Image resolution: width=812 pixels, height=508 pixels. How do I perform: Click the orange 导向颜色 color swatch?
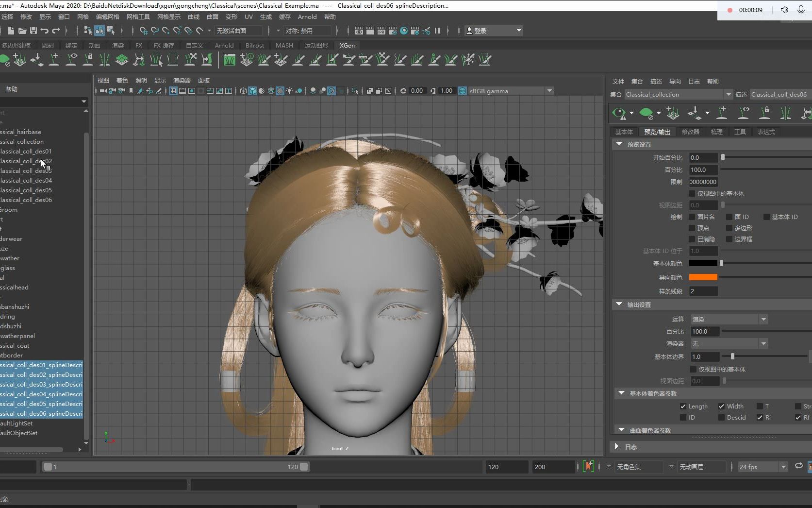(703, 277)
